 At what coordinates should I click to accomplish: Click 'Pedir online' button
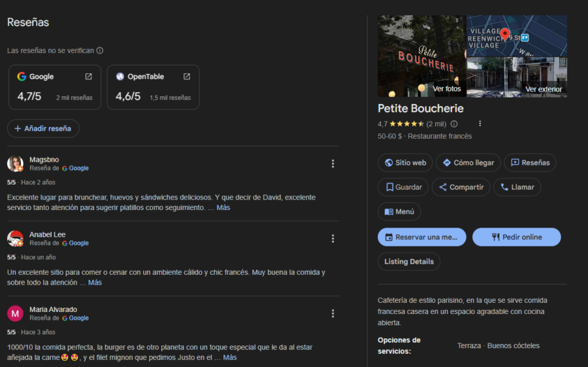click(x=517, y=237)
